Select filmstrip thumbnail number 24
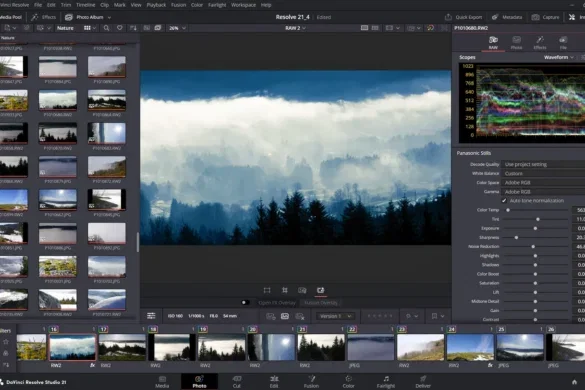 coord(470,347)
